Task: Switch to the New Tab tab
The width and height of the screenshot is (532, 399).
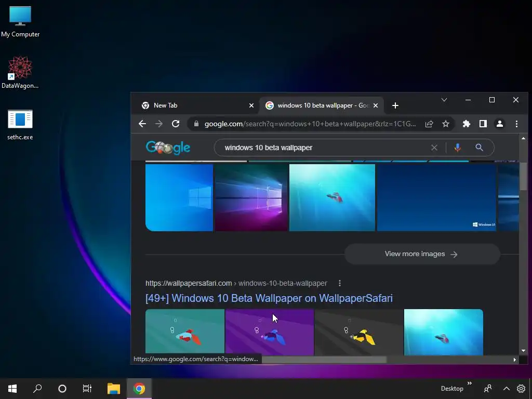Action: [x=196, y=105]
